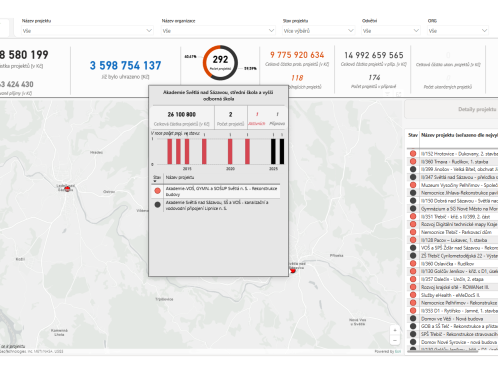Click the last black bar in the year chart
Image resolution: width=498 pixels, height=375 pixels.
tap(282, 151)
